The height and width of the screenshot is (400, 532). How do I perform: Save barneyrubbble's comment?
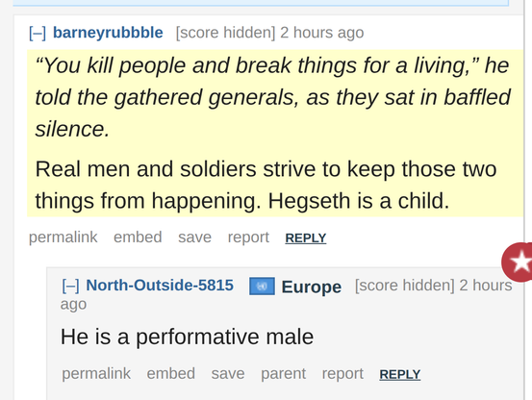194,237
